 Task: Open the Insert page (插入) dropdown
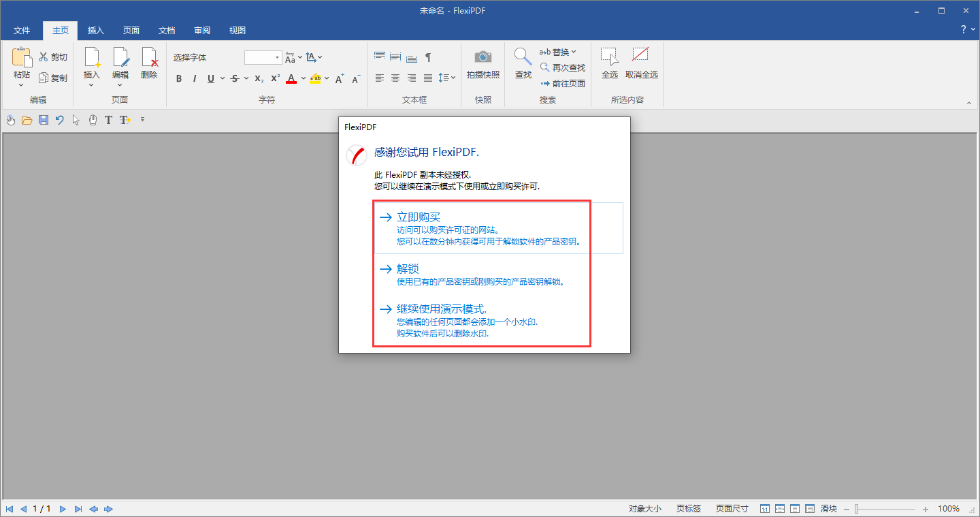tap(91, 85)
